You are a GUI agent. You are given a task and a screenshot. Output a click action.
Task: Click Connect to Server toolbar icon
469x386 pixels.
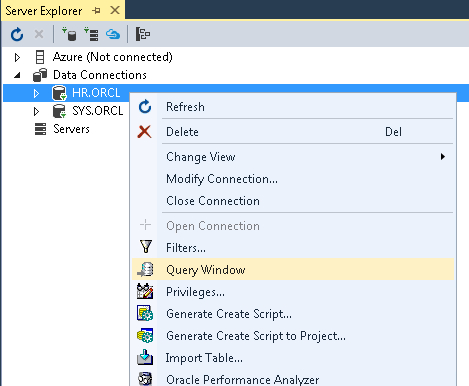click(x=91, y=34)
